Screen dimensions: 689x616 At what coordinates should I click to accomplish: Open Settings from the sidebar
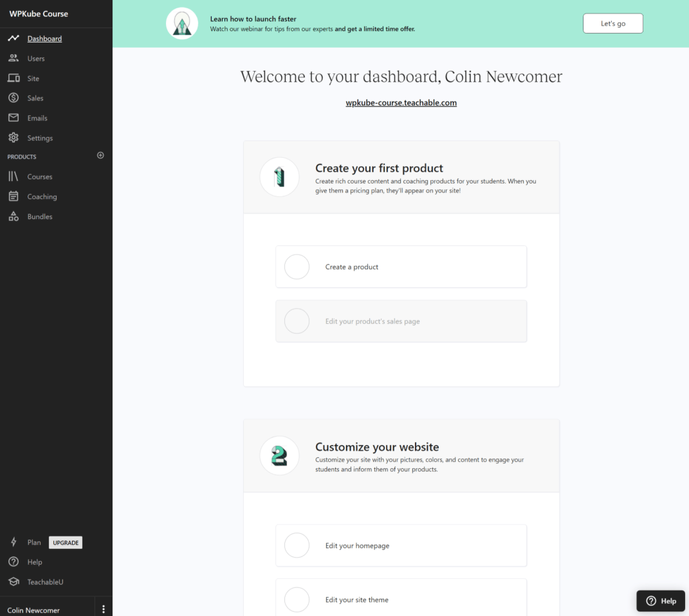point(40,138)
